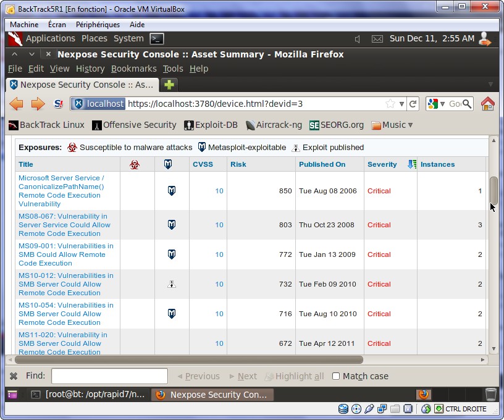Screen dimensions: 504x420
Task: Bookmark this page with the star icon
Action: 390,104
